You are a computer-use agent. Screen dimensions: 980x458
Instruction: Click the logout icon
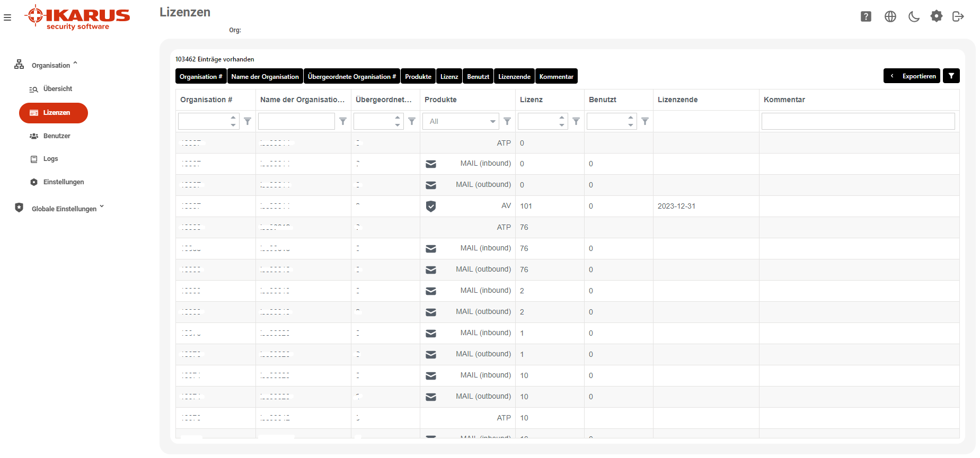click(x=958, y=16)
